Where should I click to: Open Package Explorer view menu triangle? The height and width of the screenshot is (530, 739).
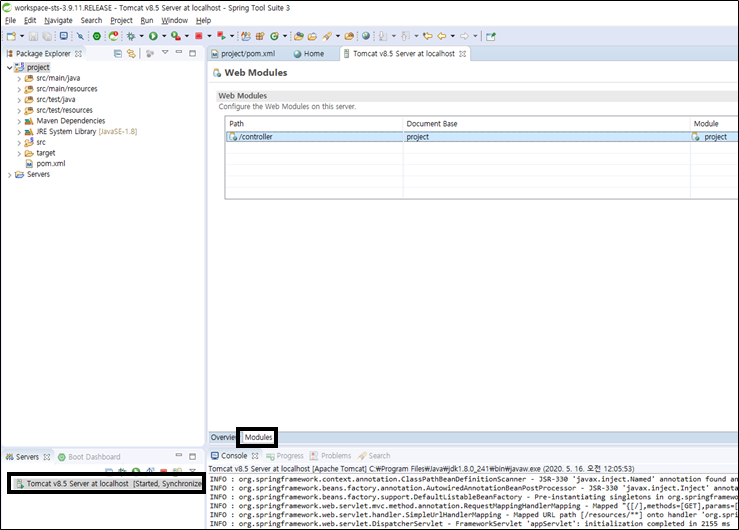pos(165,52)
